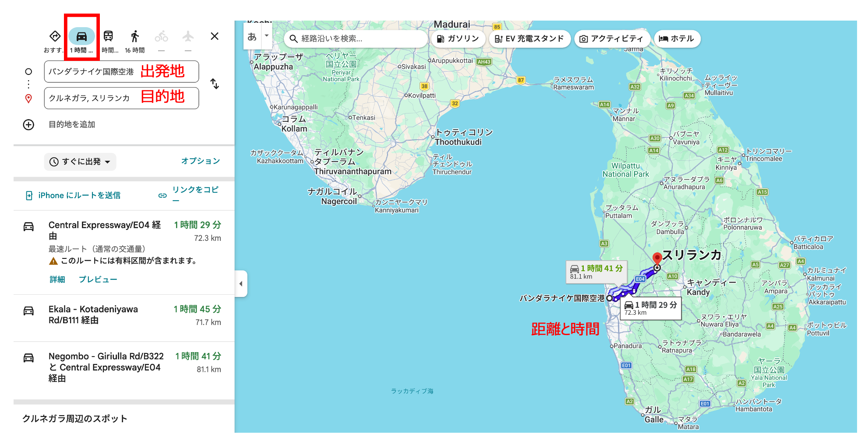Switch to the transit mode icon
Image resolution: width=868 pixels, height=445 pixels.
pyautogui.click(x=109, y=37)
